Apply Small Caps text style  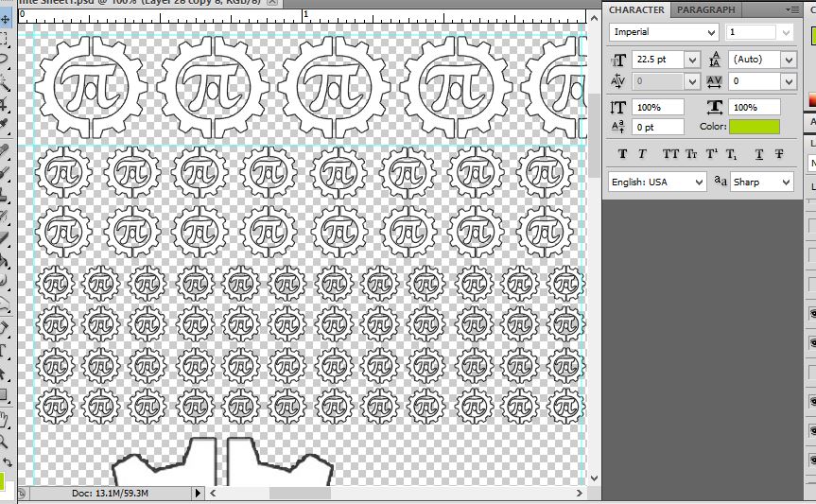691,153
